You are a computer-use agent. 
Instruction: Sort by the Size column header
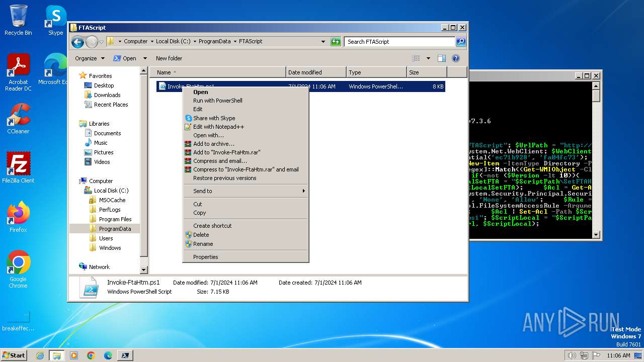tap(427, 72)
